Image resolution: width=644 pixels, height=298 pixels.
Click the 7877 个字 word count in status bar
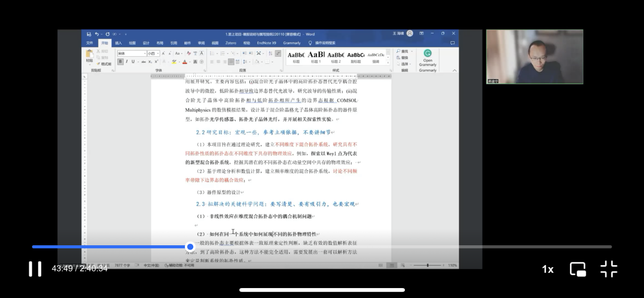pyautogui.click(x=123, y=265)
